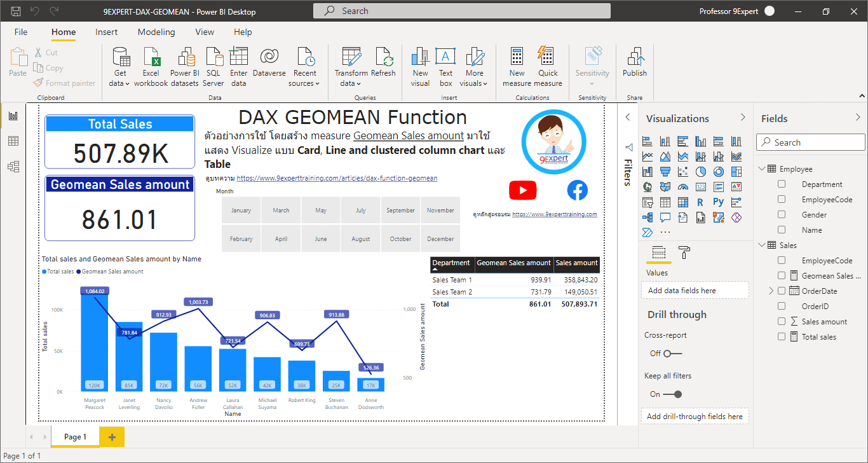Choose the Slicer visual
Image resolution: width=868 pixels, height=463 pixels.
648,202
